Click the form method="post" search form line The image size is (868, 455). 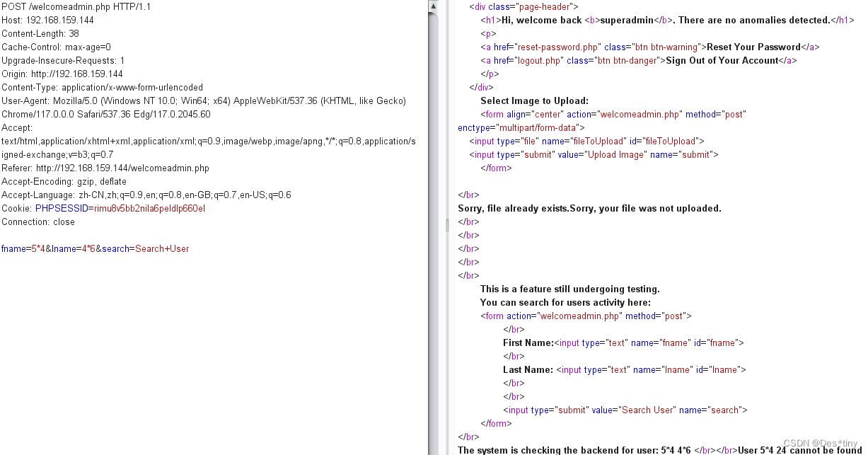586,316
